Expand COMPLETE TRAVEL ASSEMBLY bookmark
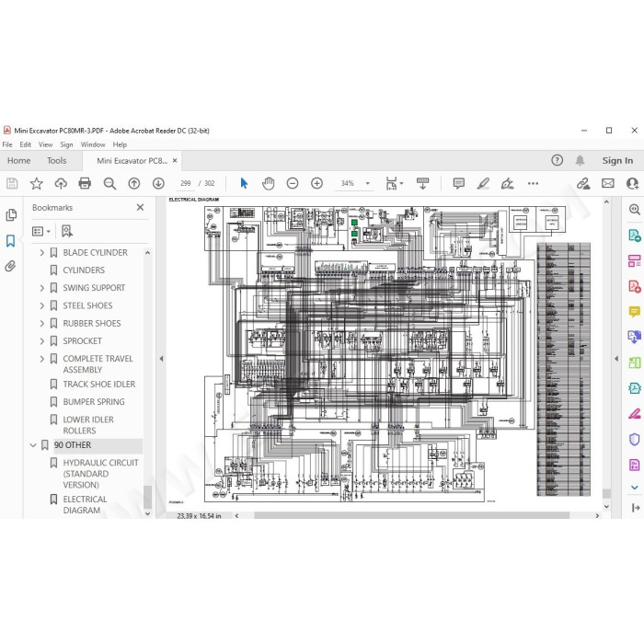This screenshot has width=644, height=644. click(42, 359)
